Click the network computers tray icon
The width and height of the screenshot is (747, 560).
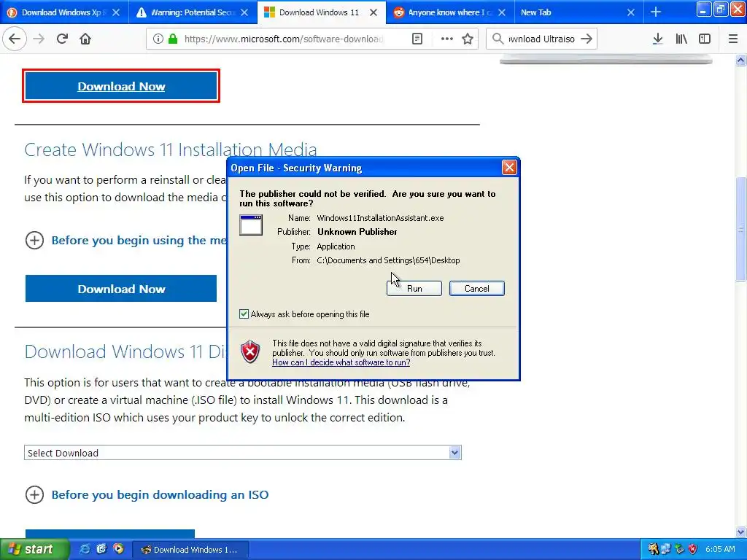point(666,549)
